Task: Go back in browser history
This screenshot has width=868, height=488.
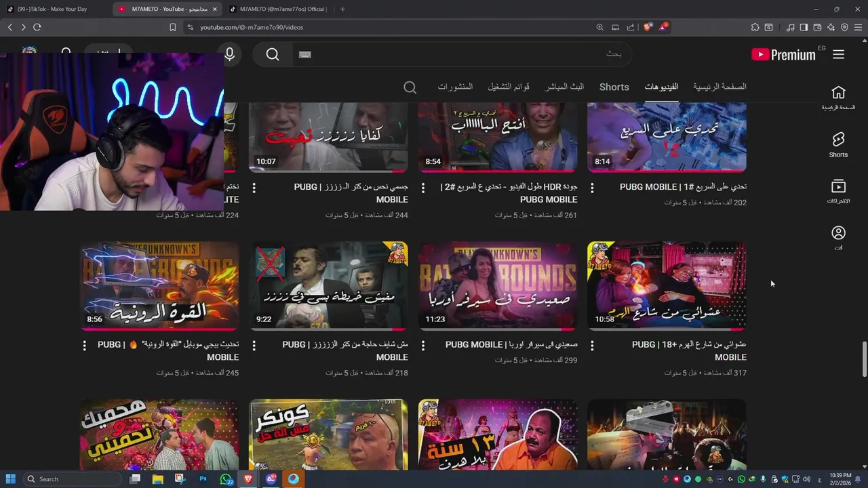Action: tap(9, 27)
